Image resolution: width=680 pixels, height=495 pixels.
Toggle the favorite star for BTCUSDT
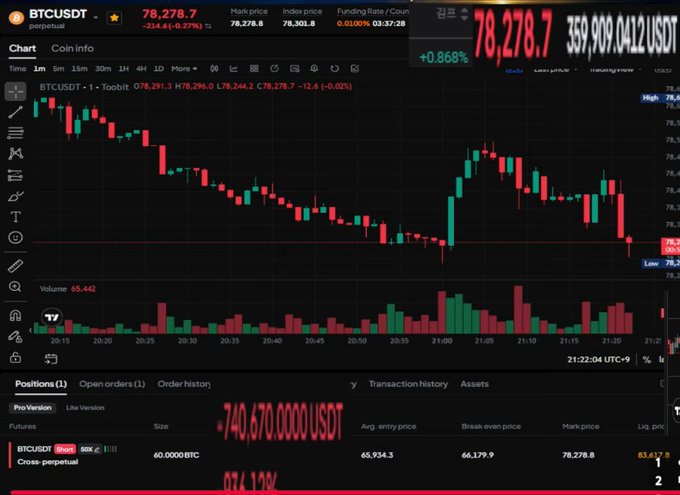(x=114, y=18)
